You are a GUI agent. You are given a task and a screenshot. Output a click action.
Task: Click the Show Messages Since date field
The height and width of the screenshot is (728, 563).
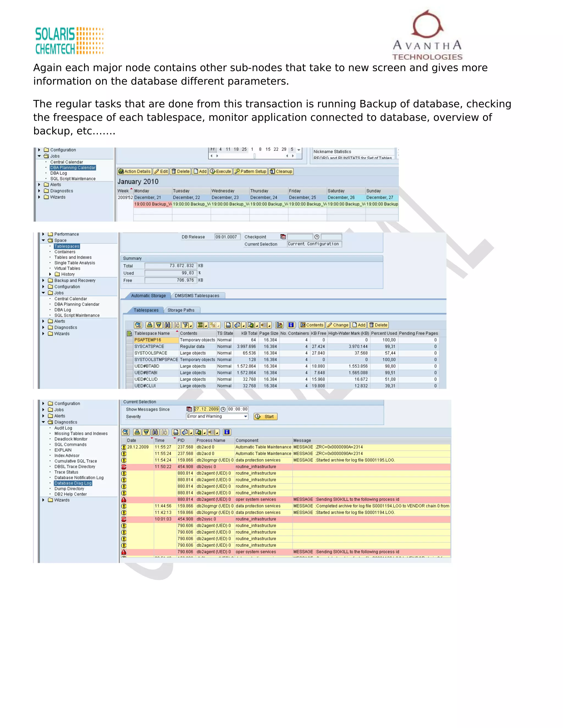click(206, 409)
